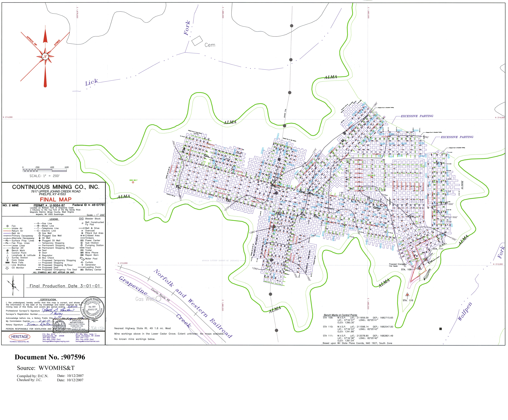Click the red Return Air arrow in legend
Viewport: 508px width, 420px height.
7,231
